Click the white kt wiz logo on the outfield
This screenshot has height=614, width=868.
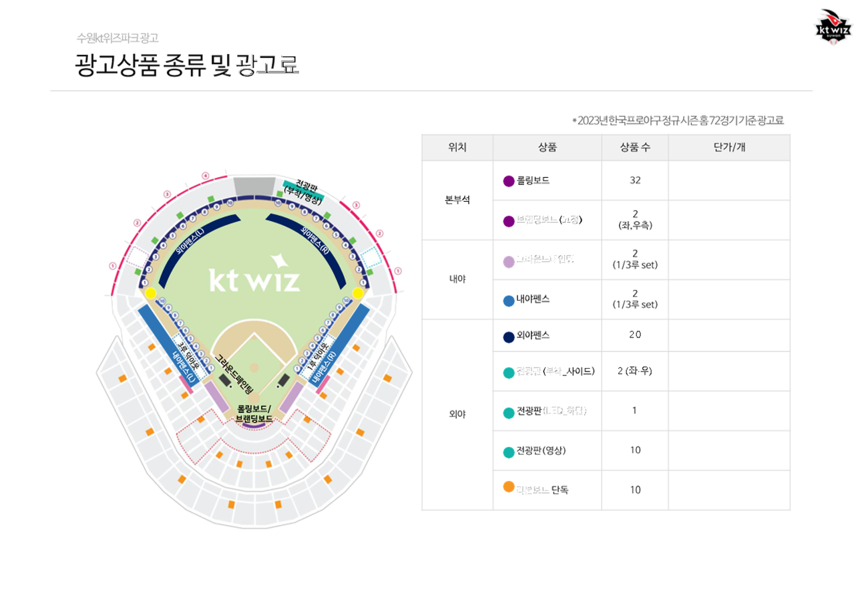tap(254, 274)
